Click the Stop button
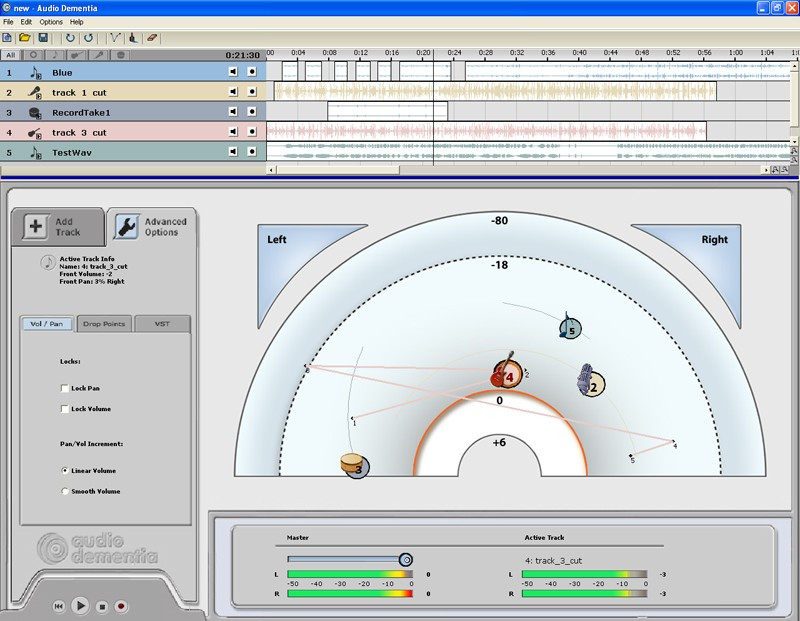This screenshot has height=621, width=800. (x=102, y=607)
